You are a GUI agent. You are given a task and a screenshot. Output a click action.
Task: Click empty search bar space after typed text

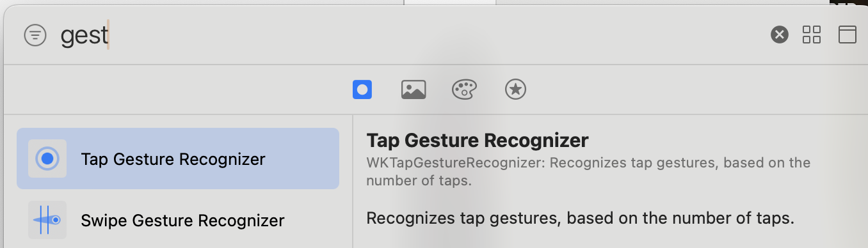[x=435, y=35]
